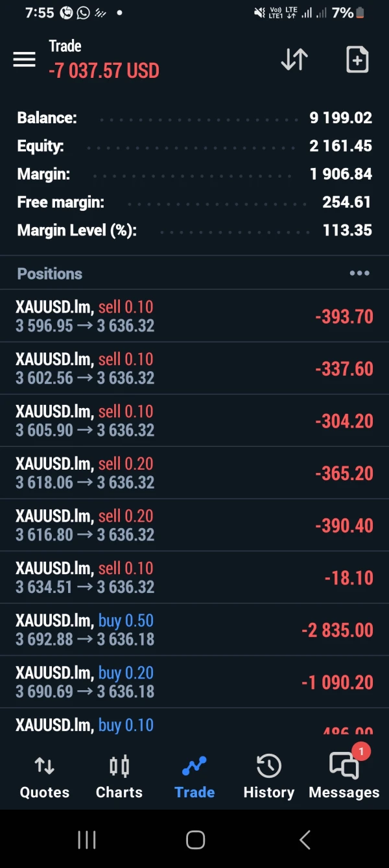Open the Messages tab
The width and height of the screenshot is (389, 868).
(344, 777)
